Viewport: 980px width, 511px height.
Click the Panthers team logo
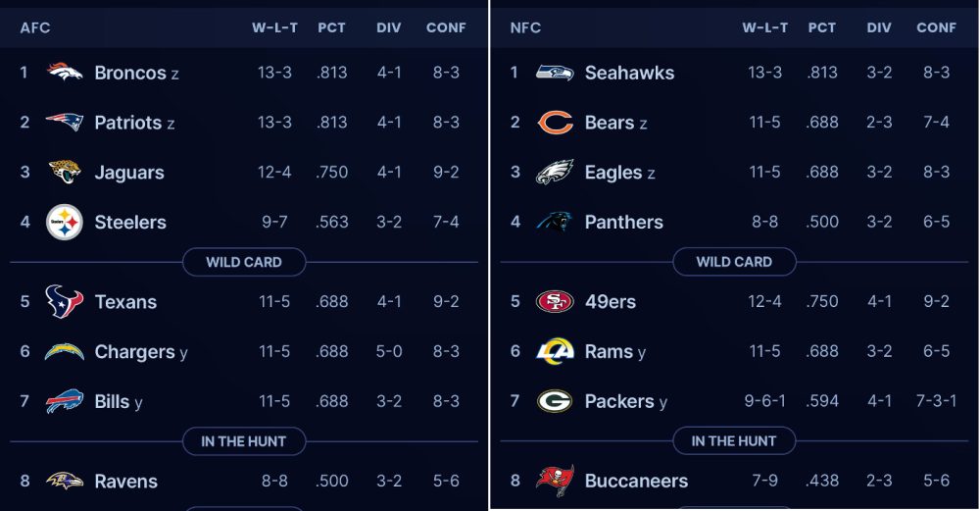pyautogui.click(x=555, y=223)
